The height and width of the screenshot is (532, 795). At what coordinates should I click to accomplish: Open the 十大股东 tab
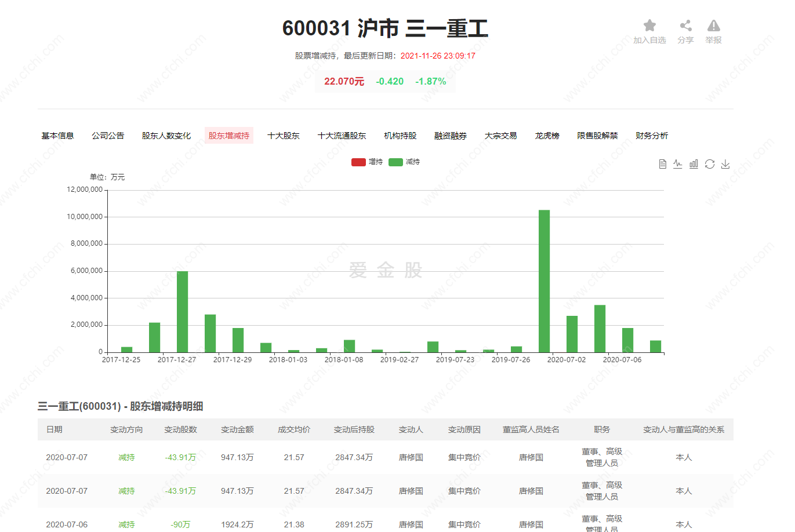[x=284, y=136]
